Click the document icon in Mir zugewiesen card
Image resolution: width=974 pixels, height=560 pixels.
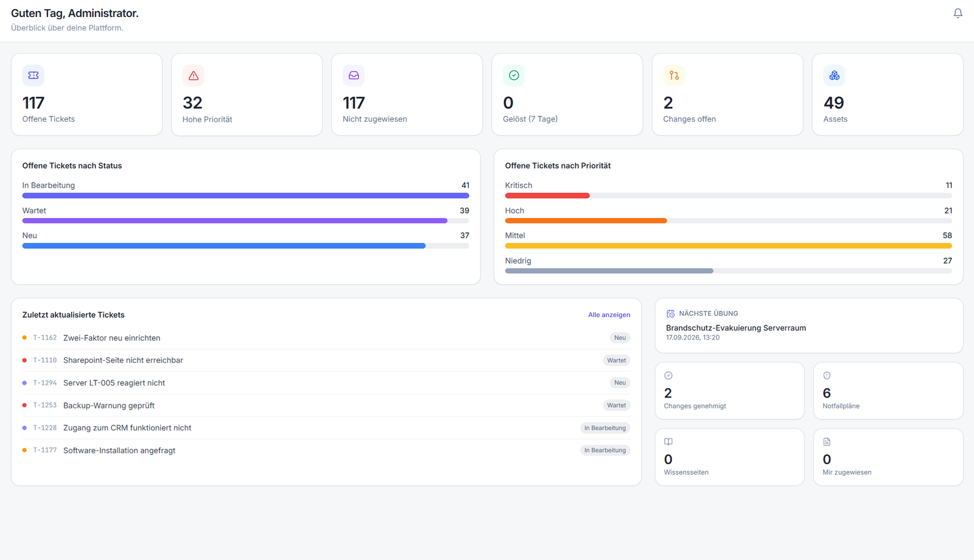[827, 442]
